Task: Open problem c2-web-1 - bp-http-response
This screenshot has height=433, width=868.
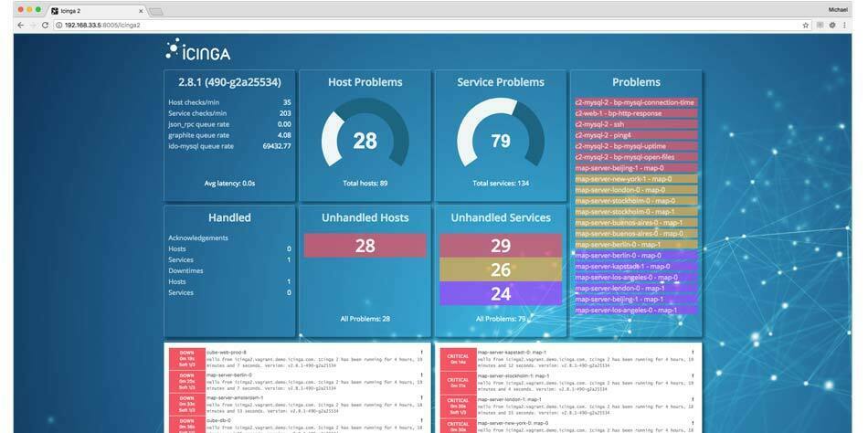Action: coord(636,113)
